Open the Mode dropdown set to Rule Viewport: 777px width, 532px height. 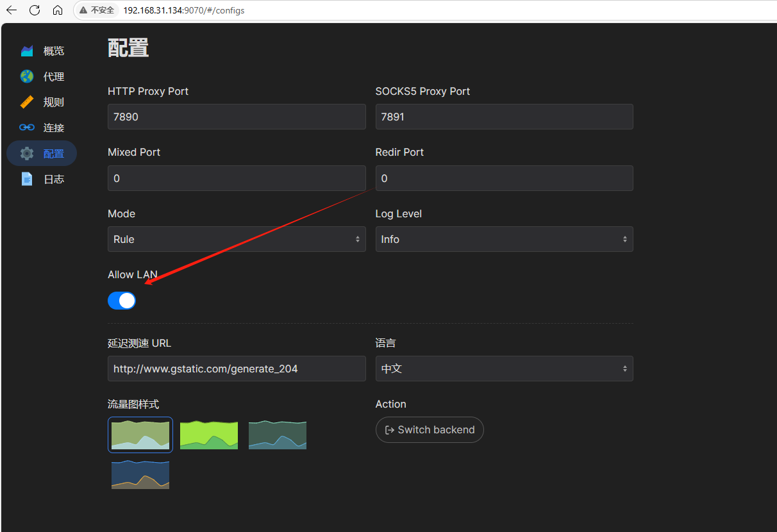click(x=237, y=239)
